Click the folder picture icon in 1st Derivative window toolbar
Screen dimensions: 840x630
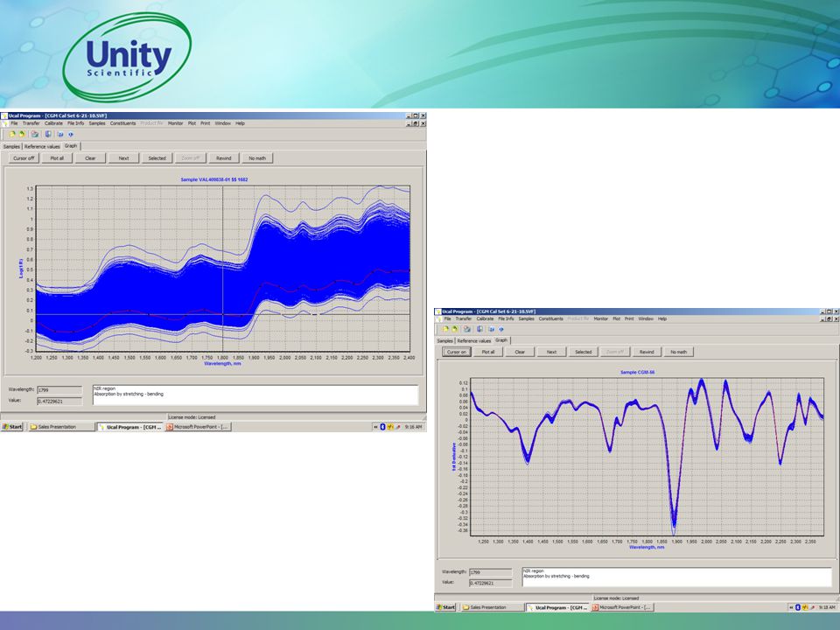point(467,329)
